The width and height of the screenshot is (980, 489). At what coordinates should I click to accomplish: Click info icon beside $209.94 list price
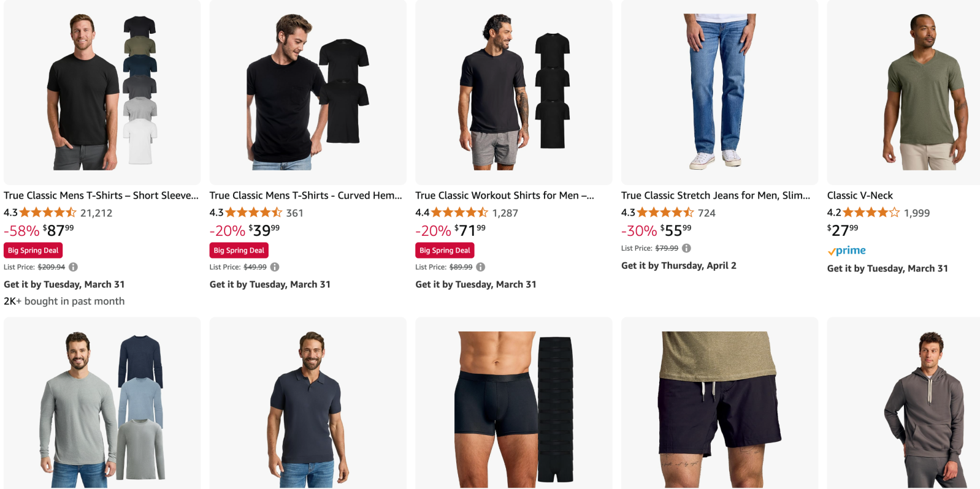[74, 267]
